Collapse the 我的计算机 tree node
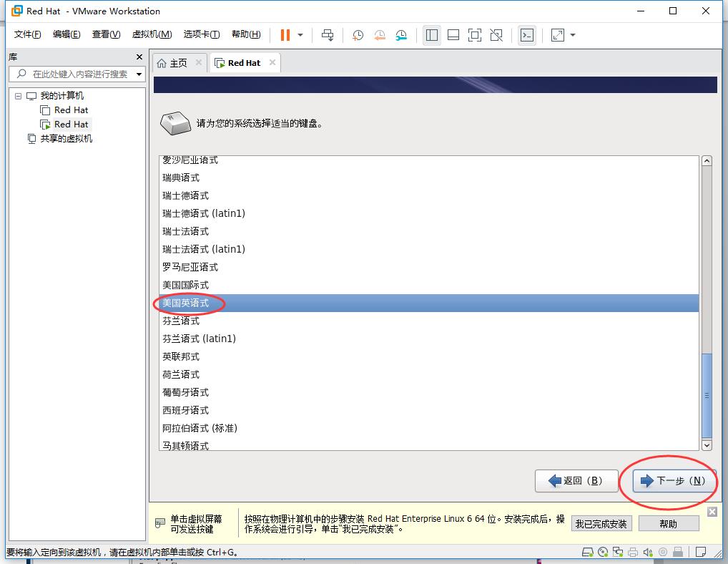The height and width of the screenshot is (564, 728). [18, 96]
